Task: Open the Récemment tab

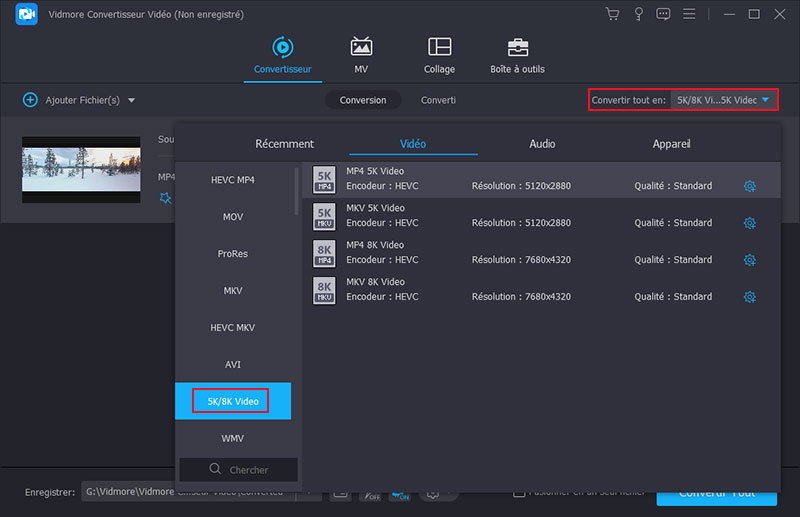Action: (x=284, y=144)
